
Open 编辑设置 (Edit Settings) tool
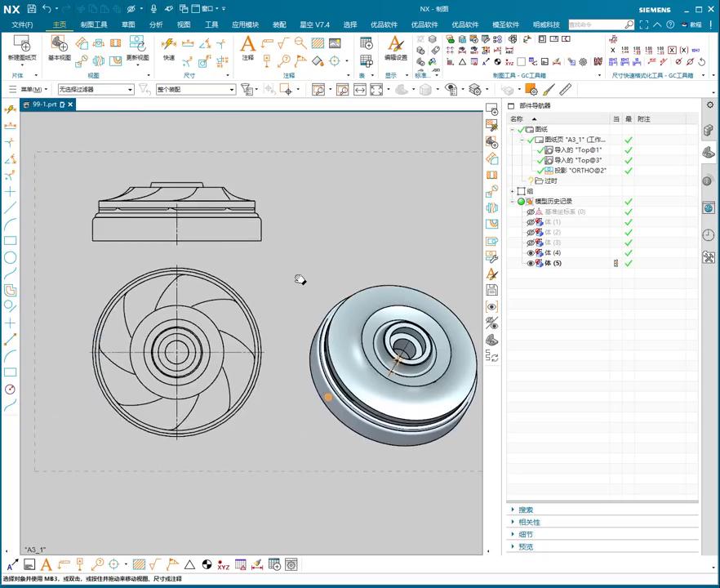click(395, 45)
